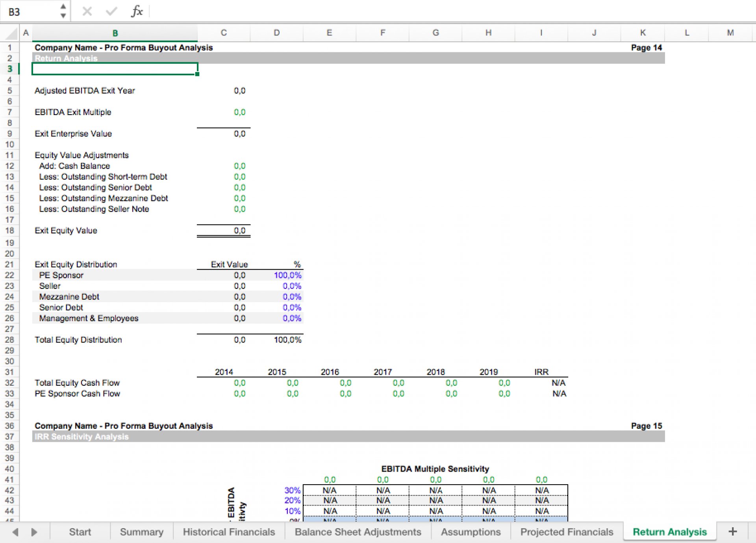Select the EBITDA Exit Multiple green 0,0 value
The width and height of the screenshot is (756, 543).
239,112
